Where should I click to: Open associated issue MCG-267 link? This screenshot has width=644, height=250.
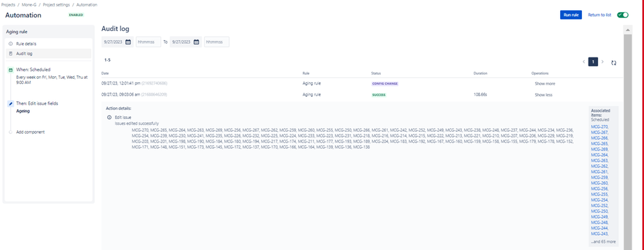click(599, 132)
